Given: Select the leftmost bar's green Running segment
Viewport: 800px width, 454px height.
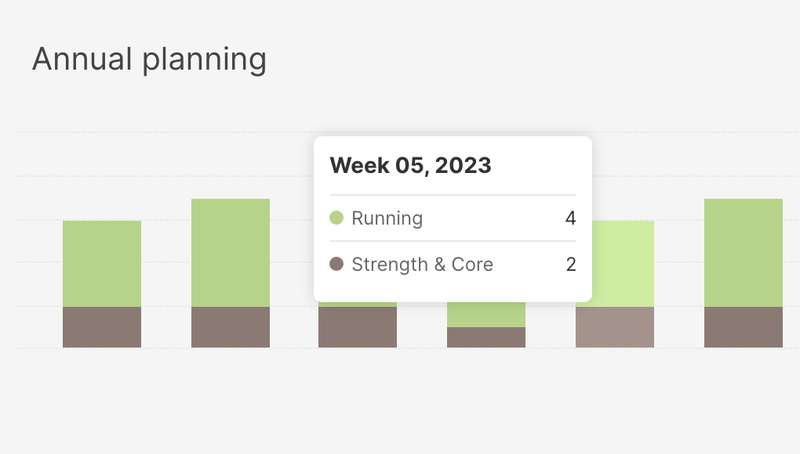Looking at the screenshot, I should click(102, 263).
